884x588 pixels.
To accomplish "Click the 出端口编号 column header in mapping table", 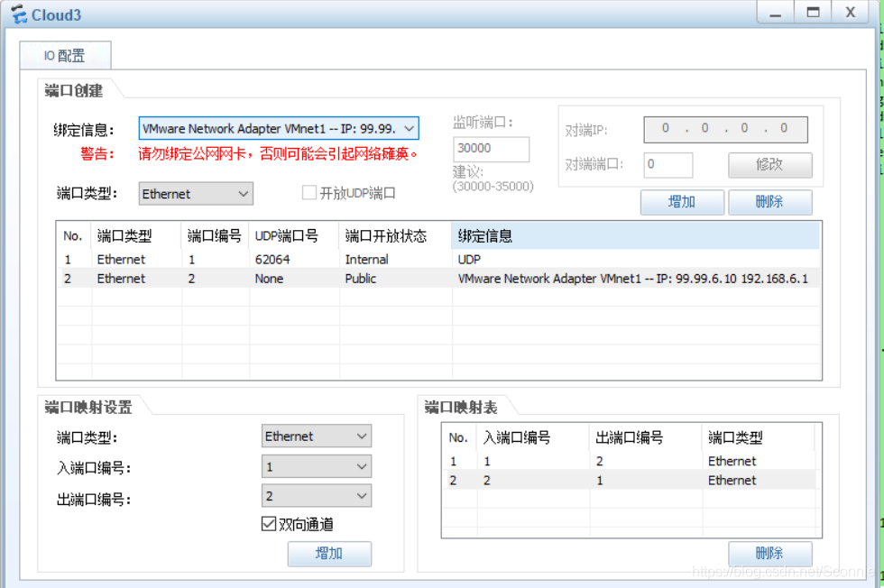I will tap(646, 437).
